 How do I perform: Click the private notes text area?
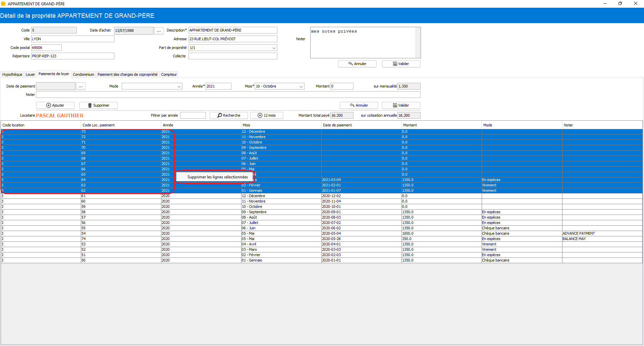[363, 43]
